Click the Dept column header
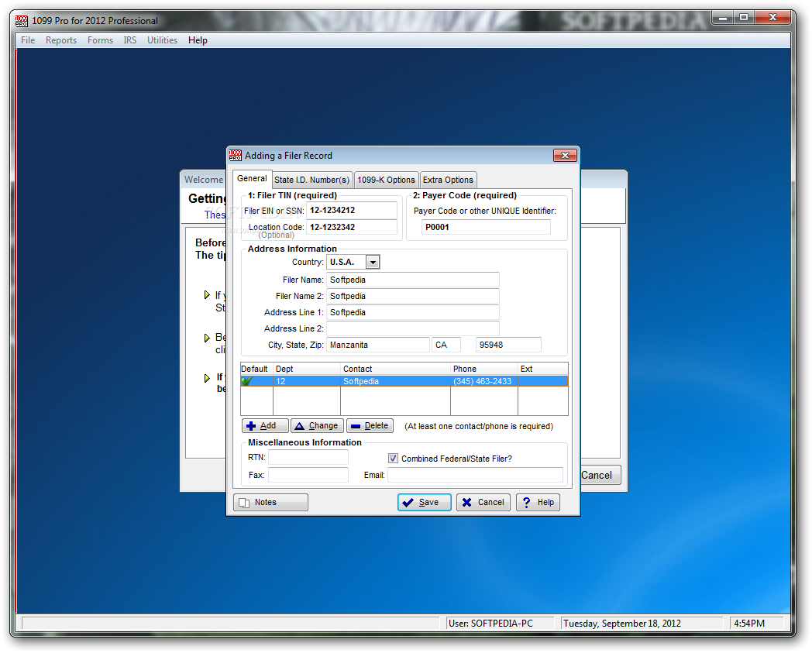The image size is (812, 653). tap(307, 369)
